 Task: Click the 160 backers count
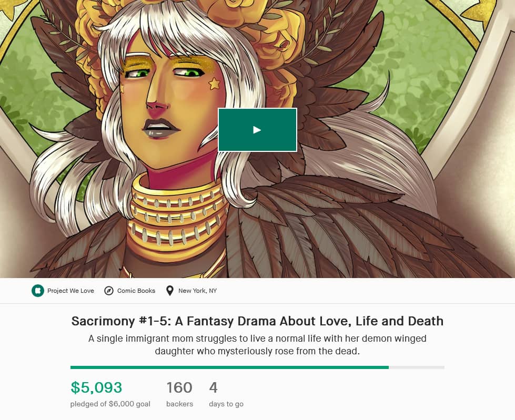point(179,388)
